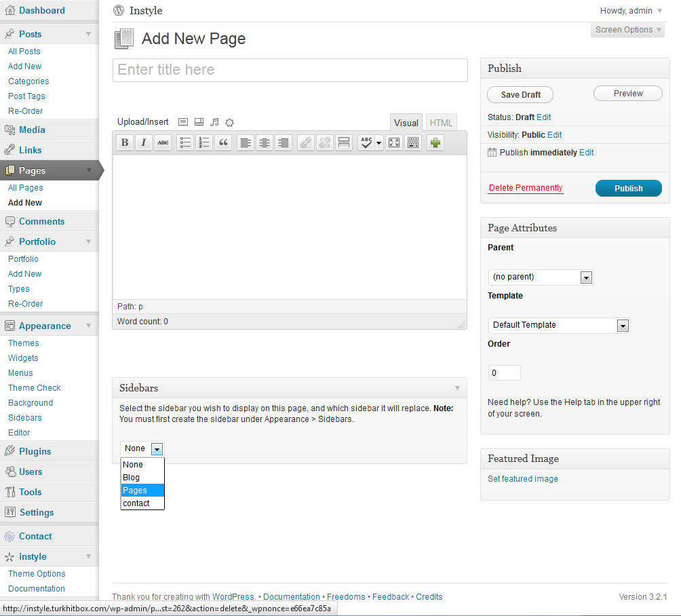The image size is (681, 616).
Task: Open Theme Options under instyle
Action: click(x=37, y=574)
